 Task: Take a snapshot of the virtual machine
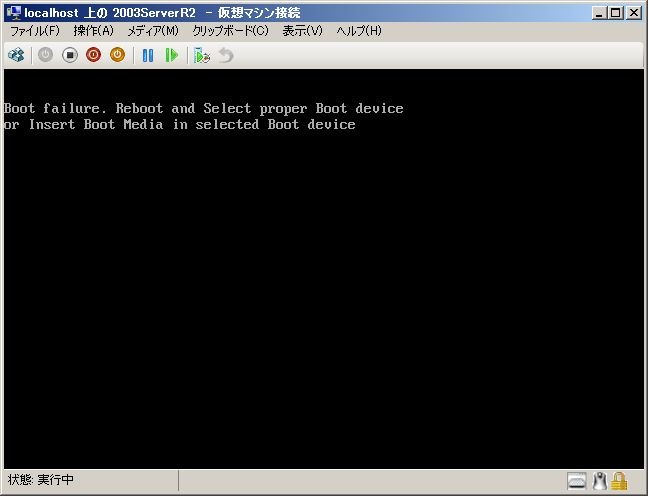click(202, 55)
